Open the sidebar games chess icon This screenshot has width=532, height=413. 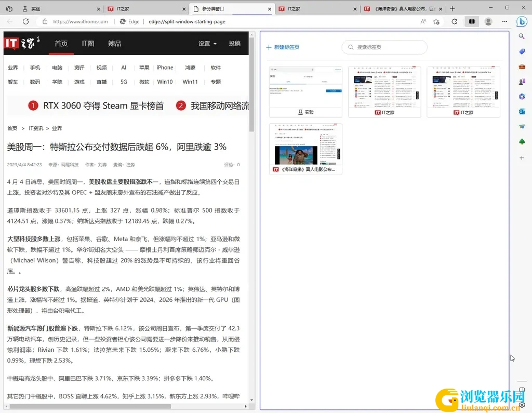[522, 82]
